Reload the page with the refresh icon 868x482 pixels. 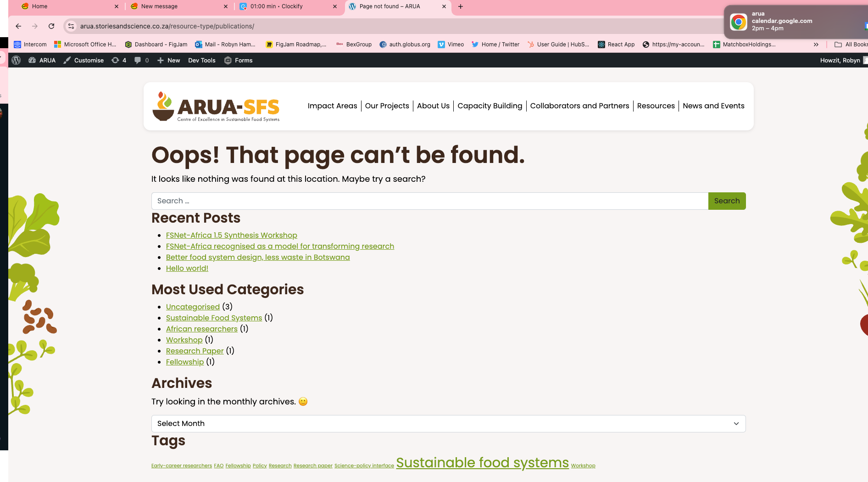(x=51, y=26)
